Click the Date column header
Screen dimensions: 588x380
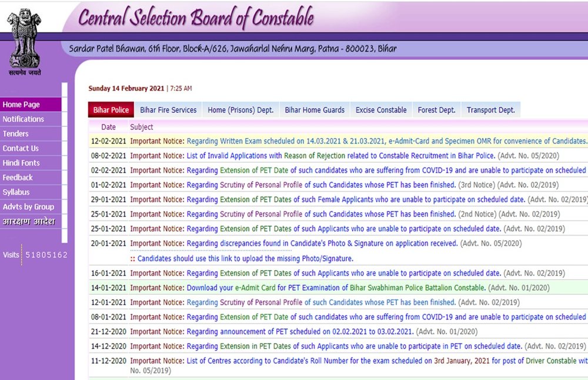click(x=108, y=127)
